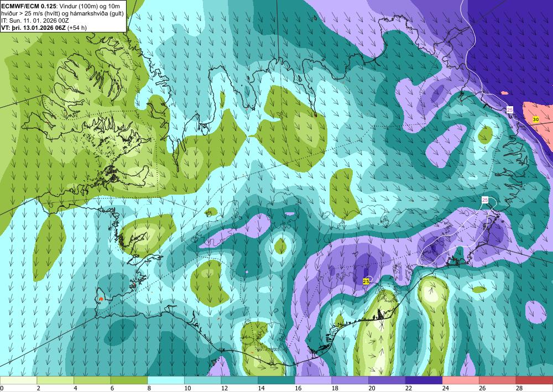Select the initial time "IT: Sun. 11. 01. 2026 00Z"
Screen dimensions: 553x392
point(35,20)
